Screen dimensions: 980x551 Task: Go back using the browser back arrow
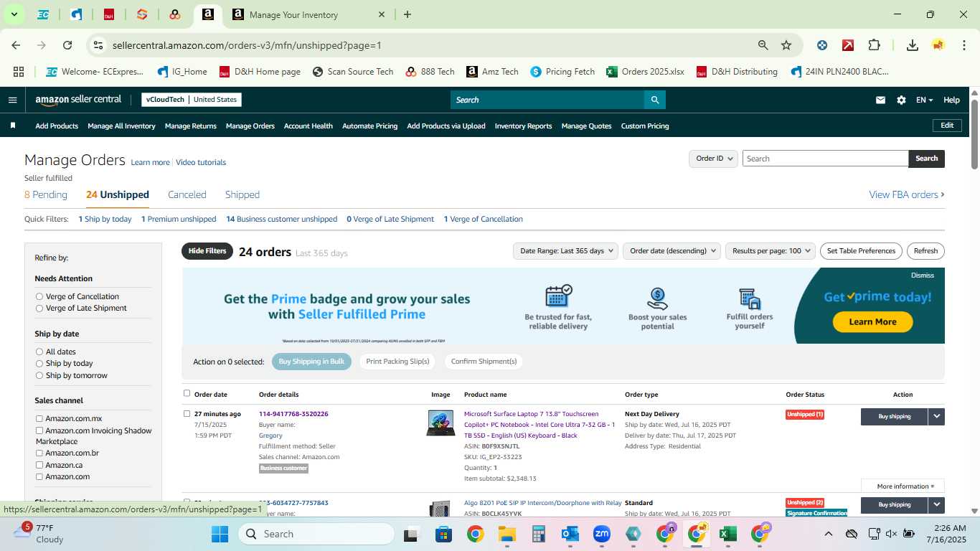click(16, 45)
